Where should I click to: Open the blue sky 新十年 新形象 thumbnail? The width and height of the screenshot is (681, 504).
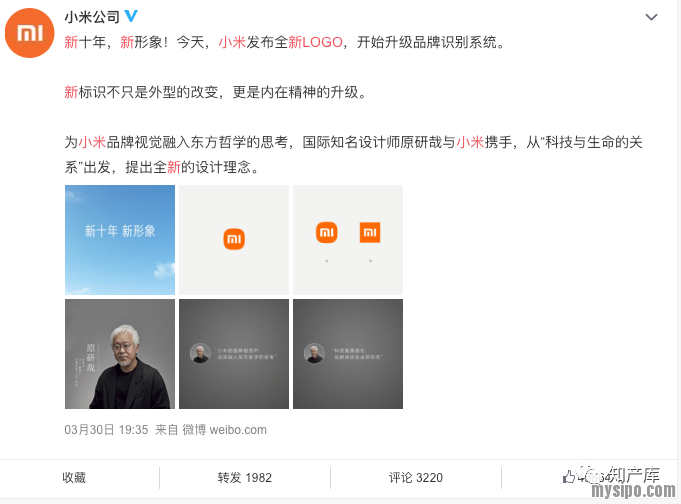[120, 240]
